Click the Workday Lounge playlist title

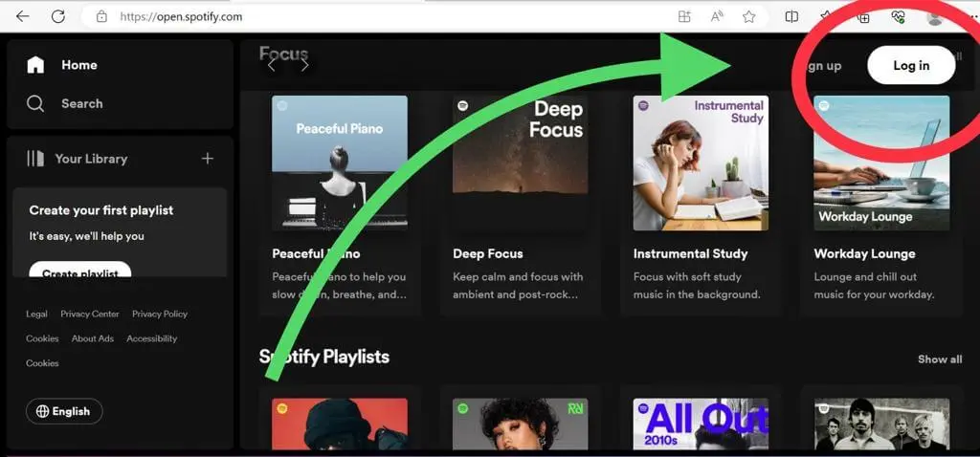[864, 253]
